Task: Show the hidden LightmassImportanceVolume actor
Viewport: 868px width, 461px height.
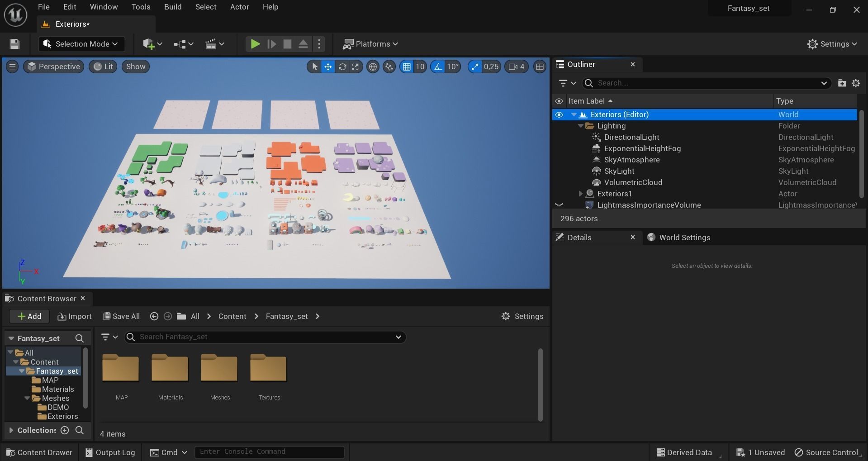Action: click(559, 205)
